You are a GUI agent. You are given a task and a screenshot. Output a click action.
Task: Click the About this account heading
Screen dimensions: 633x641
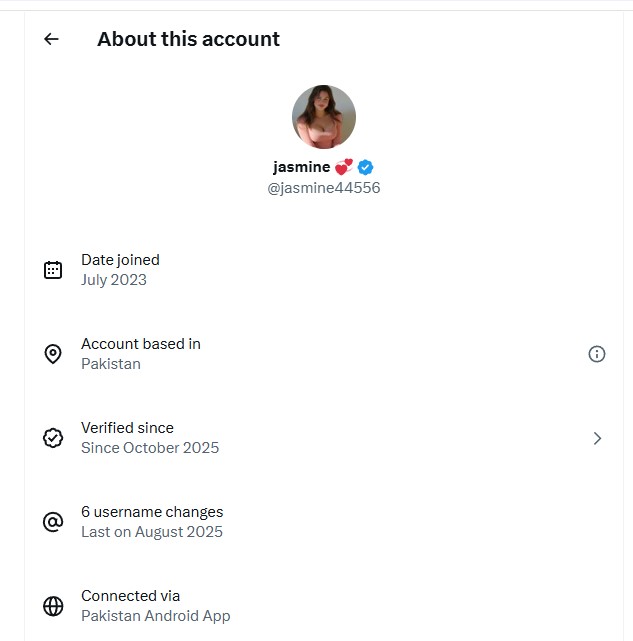click(189, 39)
